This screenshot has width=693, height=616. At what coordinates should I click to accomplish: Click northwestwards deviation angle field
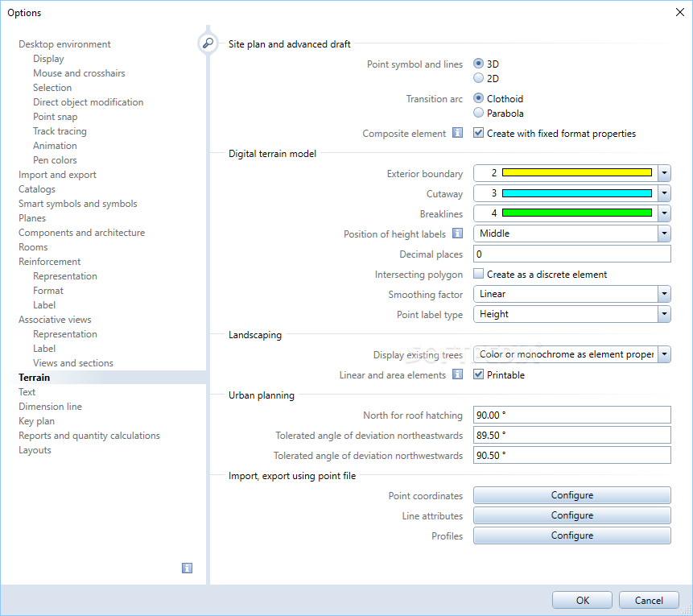(x=572, y=455)
